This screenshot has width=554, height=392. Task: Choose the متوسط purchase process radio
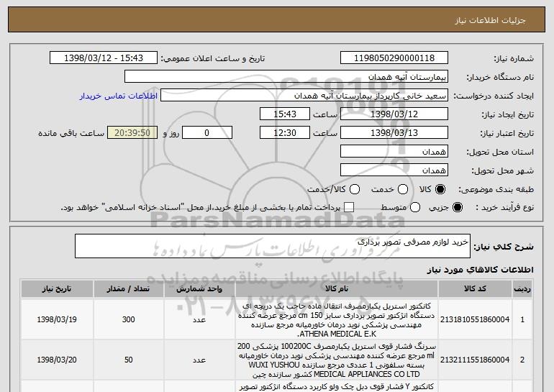pos(415,207)
